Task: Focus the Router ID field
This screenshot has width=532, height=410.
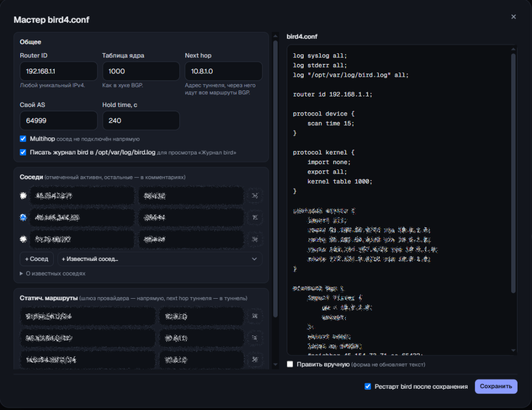Action: [x=59, y=71]
